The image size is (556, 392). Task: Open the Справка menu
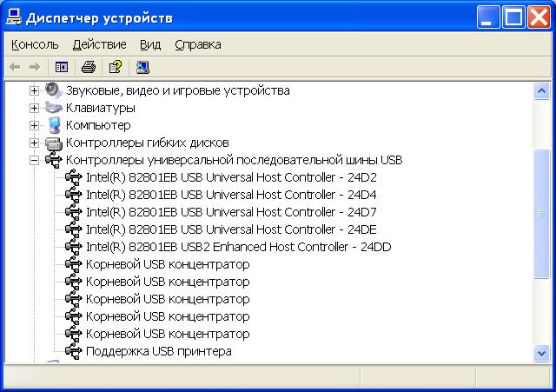click(197, 44)
